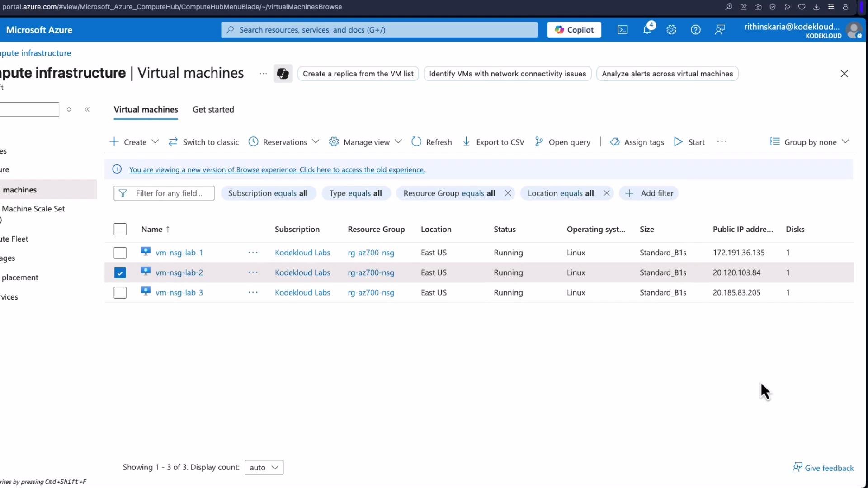Select the Virtual machines tab
The width and height of the screenshot is (868, 488).
146,109
